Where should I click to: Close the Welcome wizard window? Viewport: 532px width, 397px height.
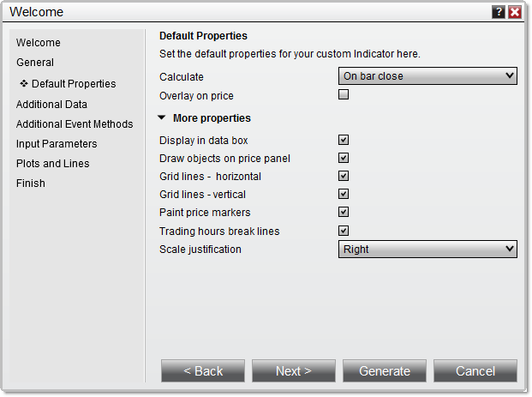coord(515,12)
